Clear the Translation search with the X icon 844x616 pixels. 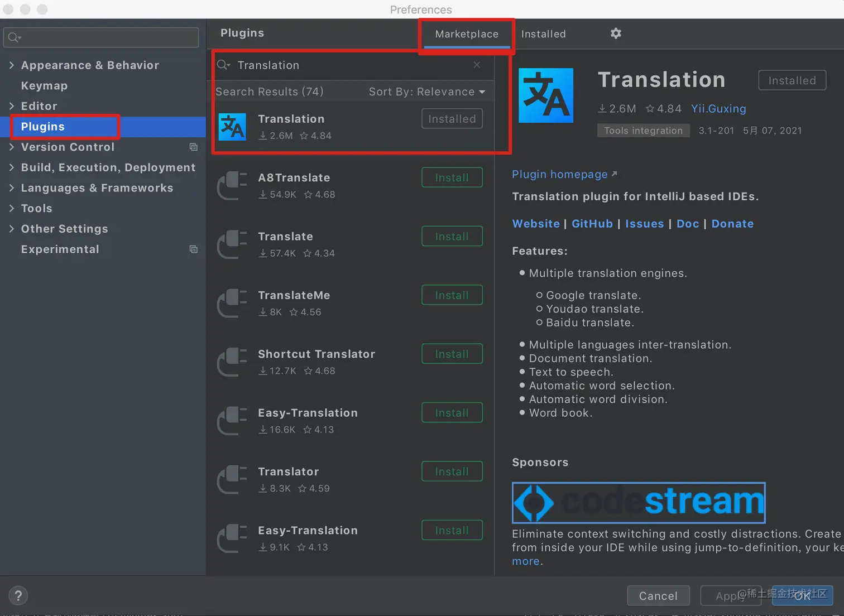click(477, 65)
